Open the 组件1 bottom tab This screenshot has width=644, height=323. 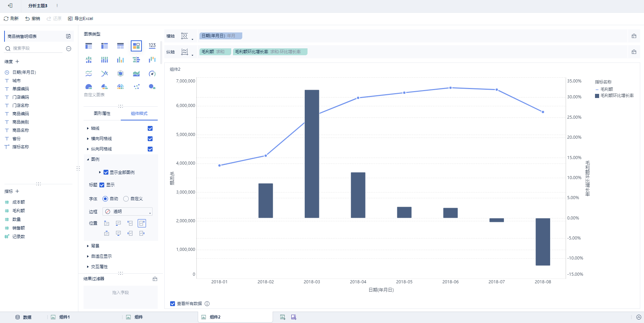point(64,317)
